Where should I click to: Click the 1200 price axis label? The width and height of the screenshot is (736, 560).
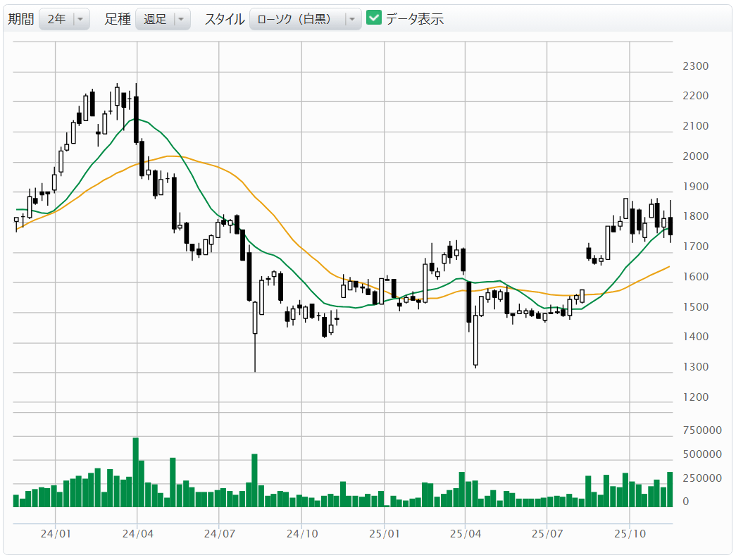pyautogui.click(x=695, y=397)
